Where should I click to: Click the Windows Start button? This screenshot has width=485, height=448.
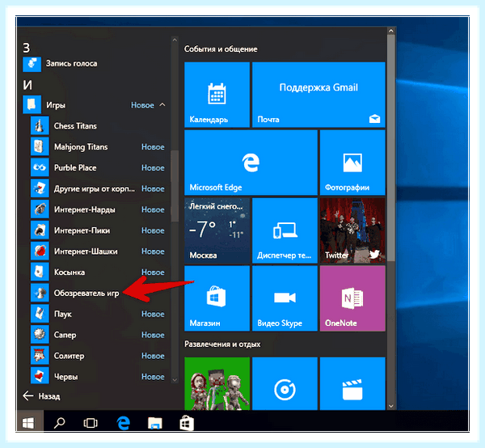(x=28, y=423)
